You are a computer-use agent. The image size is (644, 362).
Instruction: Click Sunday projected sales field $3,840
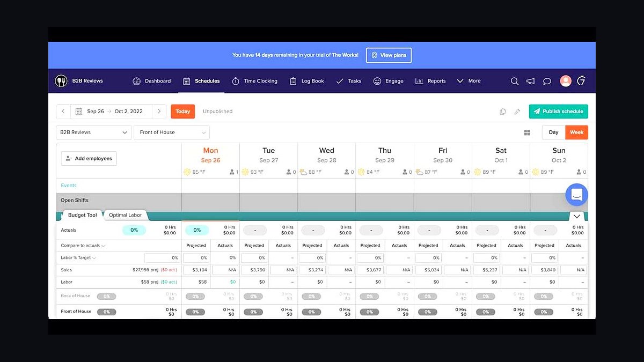point(544,270)
